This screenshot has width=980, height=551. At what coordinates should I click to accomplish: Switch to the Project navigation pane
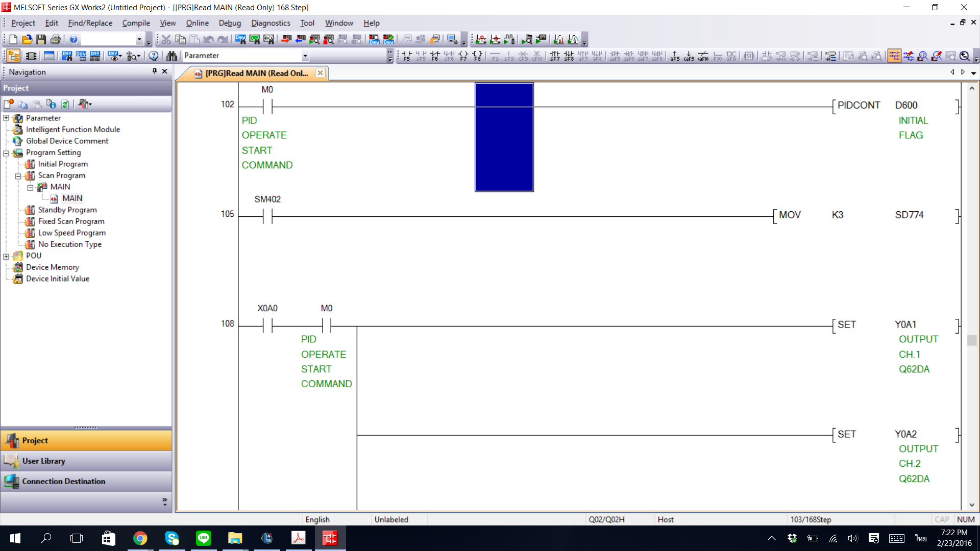[x=86, y=440]
